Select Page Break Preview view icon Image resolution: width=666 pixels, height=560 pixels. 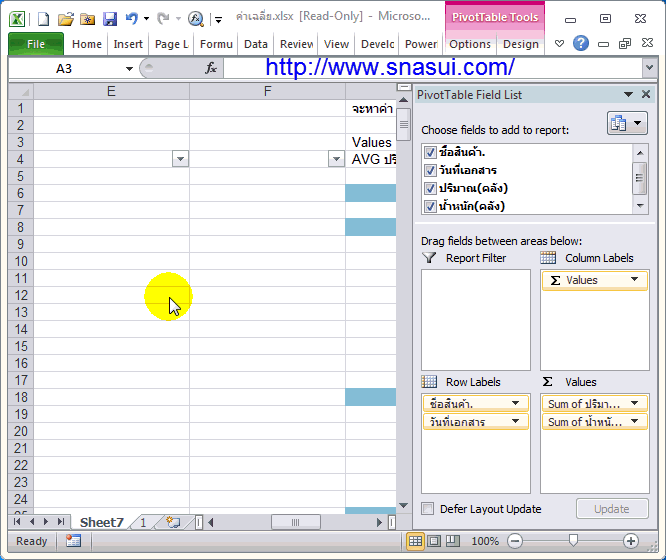click(x=453, y=541)
